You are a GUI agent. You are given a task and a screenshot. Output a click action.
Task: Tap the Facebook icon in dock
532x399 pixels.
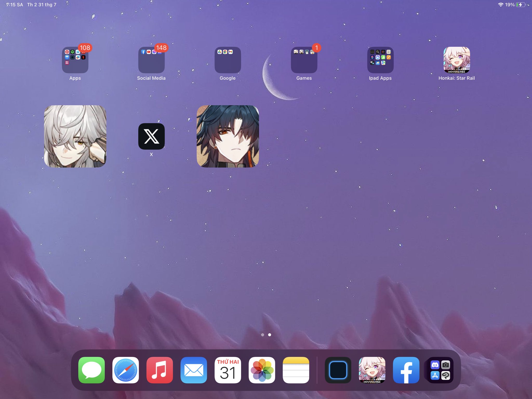coord(406,370)
